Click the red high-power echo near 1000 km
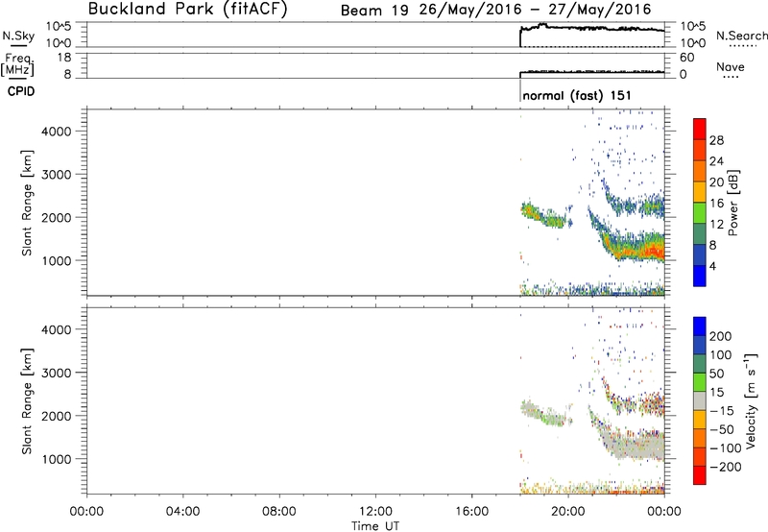The image size is (768, 532). 652,252
